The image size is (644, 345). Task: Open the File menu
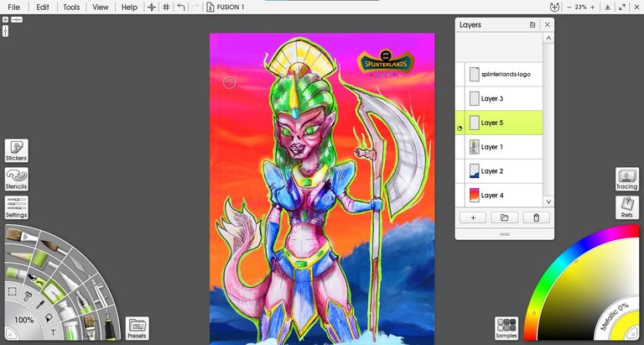point(13,8)
